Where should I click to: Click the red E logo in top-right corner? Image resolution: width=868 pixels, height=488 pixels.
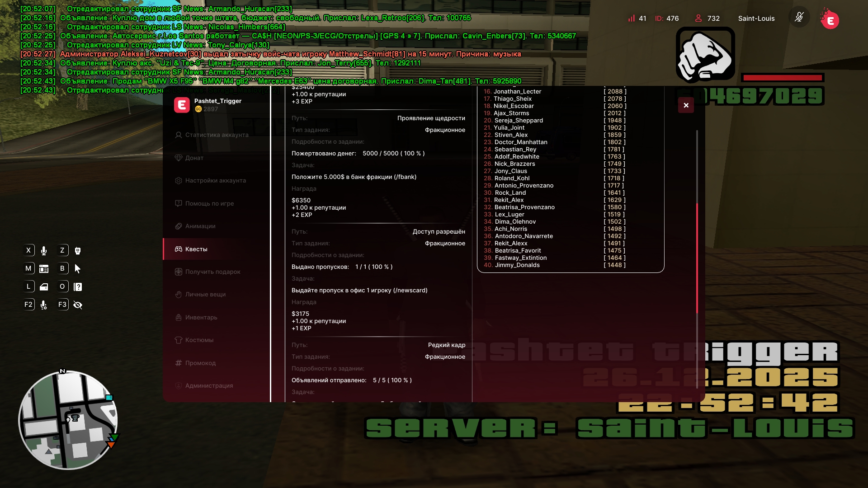point(830,20)
